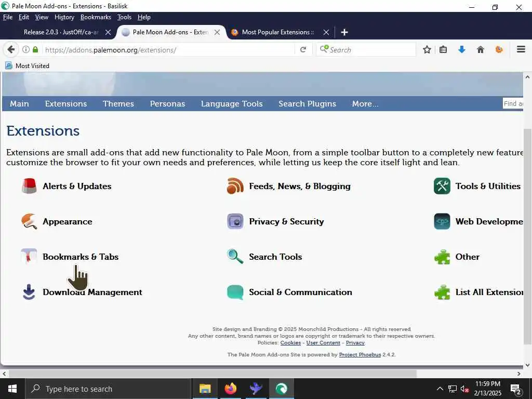Launch Firefox from the taskbar
Viewport: 532px width, 399px height.
(x=230, y=389)
